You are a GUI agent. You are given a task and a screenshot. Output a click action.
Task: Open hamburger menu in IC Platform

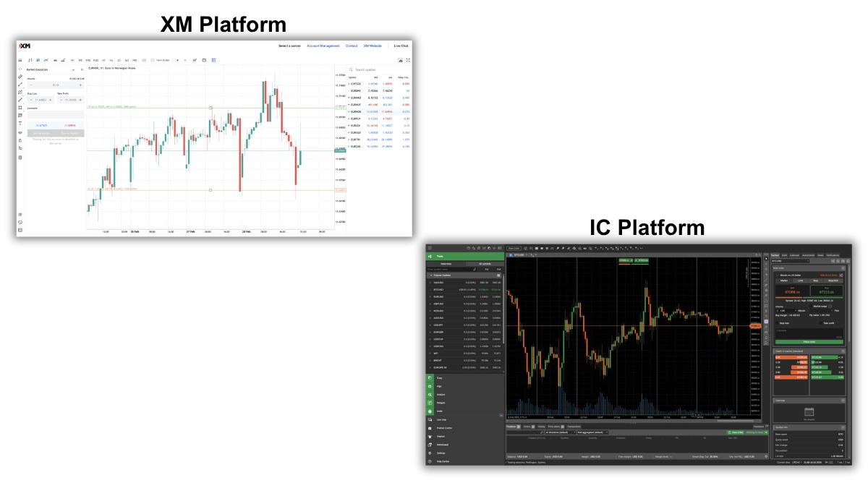[x=430, y=248]
